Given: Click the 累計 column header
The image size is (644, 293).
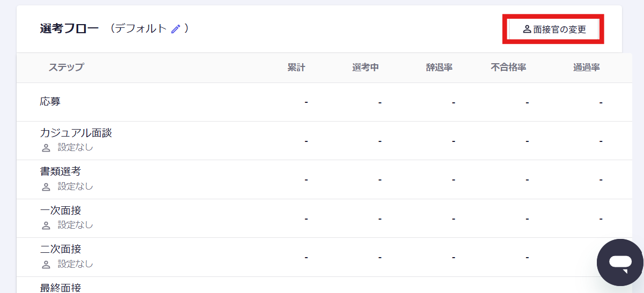Looking at the screenshot, I should coord(296,67).
